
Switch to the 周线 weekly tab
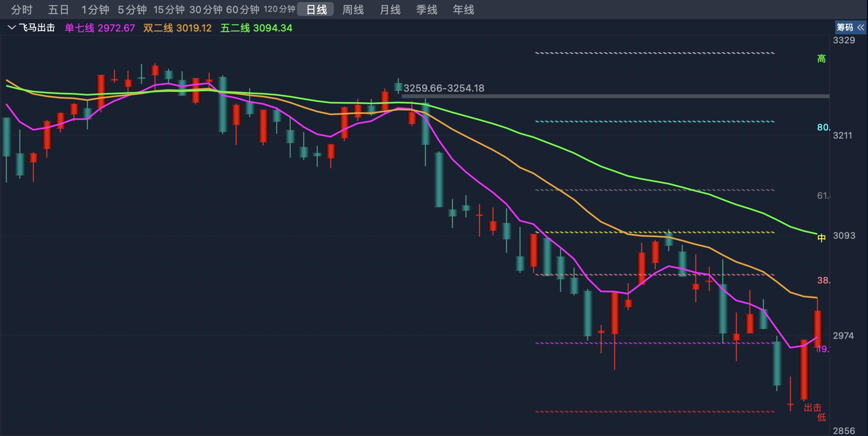click(x=353, y=9)
